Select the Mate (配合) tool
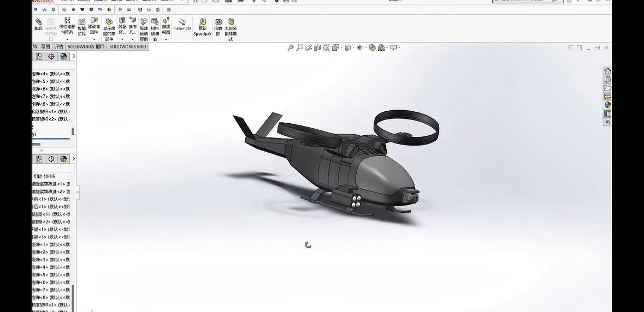 [x=38, y=25]
